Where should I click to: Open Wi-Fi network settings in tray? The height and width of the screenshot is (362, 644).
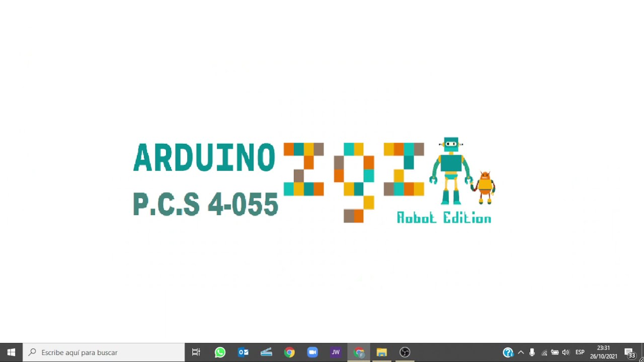click(544, 352)
